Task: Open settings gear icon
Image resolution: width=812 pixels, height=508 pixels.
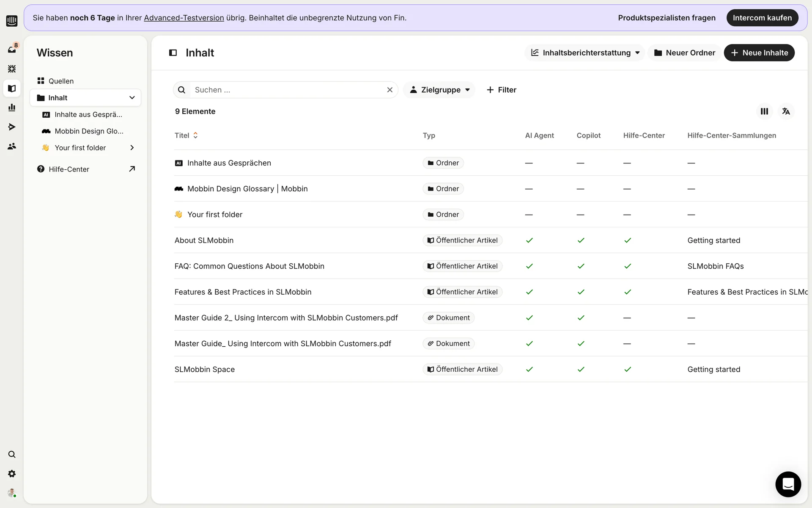Action: click(12, 474)
